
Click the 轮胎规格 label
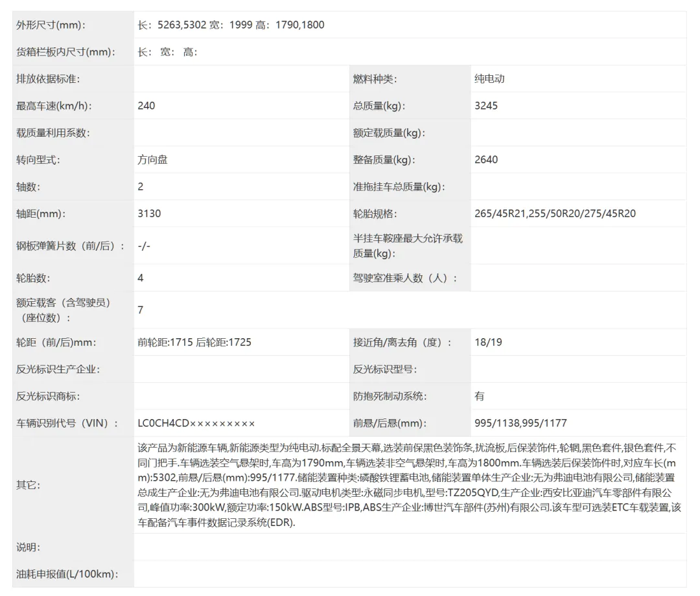click(x=375, y=214)
